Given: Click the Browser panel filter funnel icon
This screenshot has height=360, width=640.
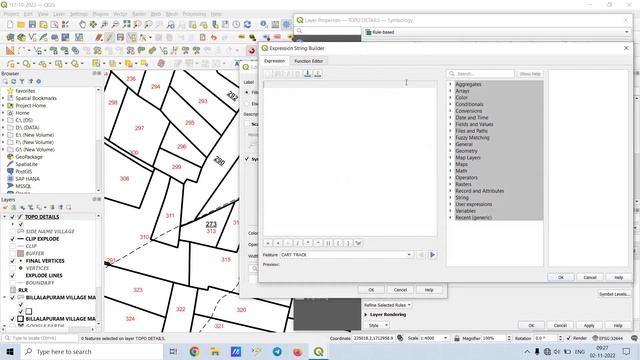Looking at the screenshot, I should coord(22,82).
